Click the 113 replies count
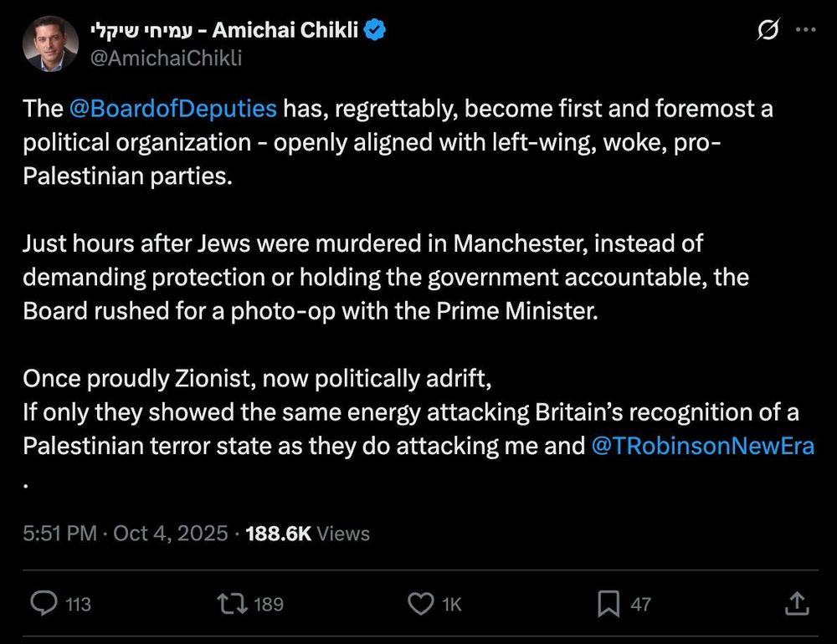Screen dimensions: 837x644 78,604
